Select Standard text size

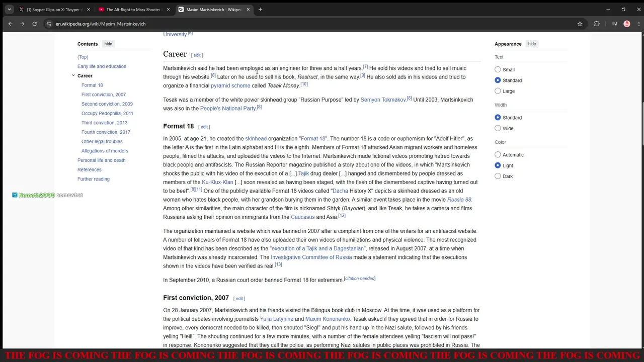point(498,80)
